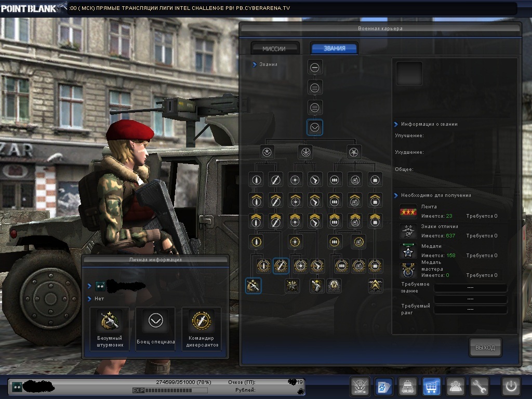Select the star emblem final rank icon

292,286
